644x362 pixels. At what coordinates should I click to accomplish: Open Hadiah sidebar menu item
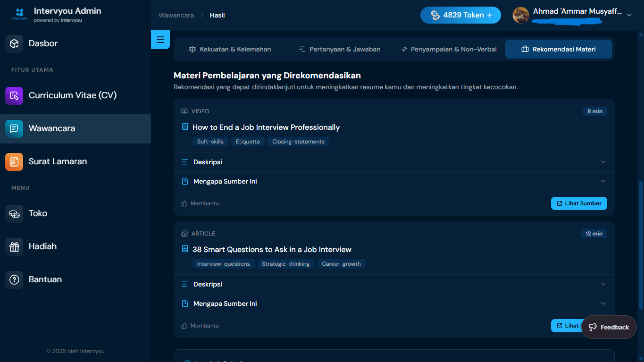tap(75, 246)
